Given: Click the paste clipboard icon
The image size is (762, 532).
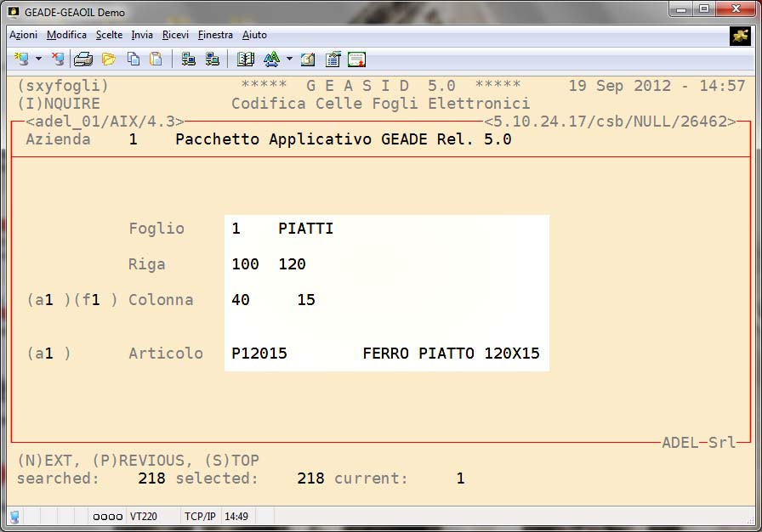Looking at the screenshot, I should pos(156,59).
